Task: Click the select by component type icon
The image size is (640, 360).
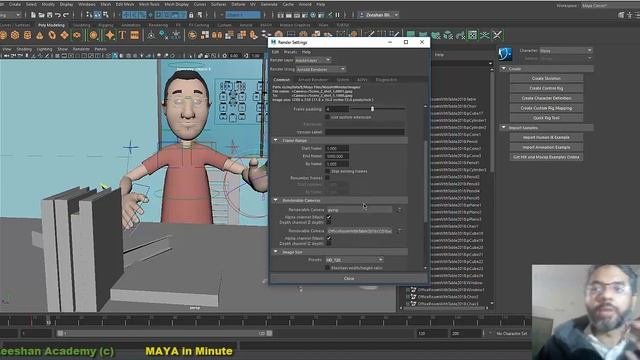Action: click(106, 15)
